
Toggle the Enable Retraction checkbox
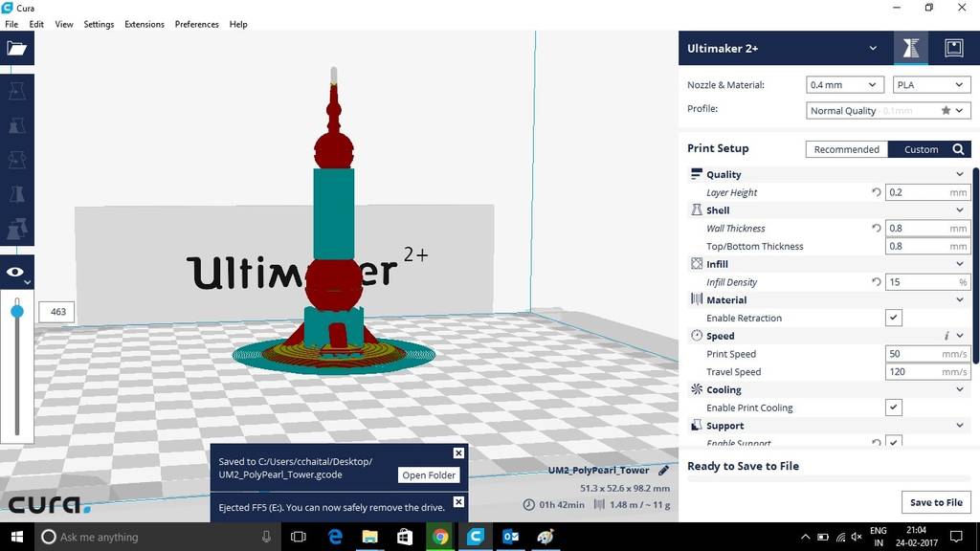click(x=893, y=318)
